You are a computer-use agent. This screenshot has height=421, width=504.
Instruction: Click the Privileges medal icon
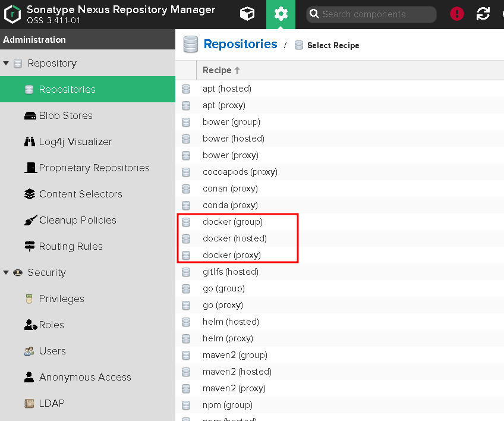click(x=29, y=299)
